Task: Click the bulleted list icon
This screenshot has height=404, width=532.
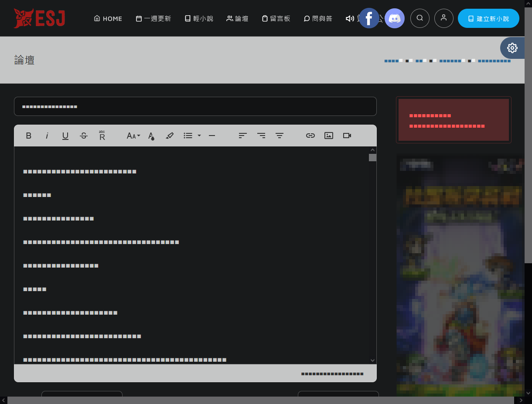Action: pos(188,136)
